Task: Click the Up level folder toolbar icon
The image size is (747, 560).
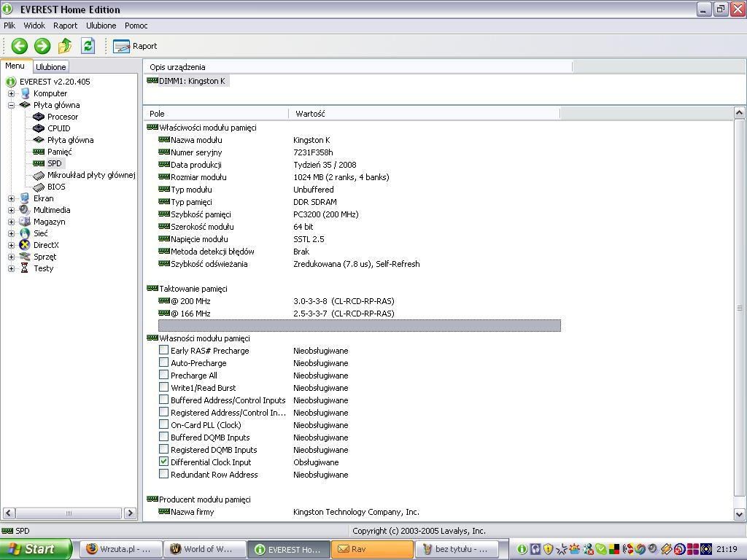Action: [x=65, y=46]
